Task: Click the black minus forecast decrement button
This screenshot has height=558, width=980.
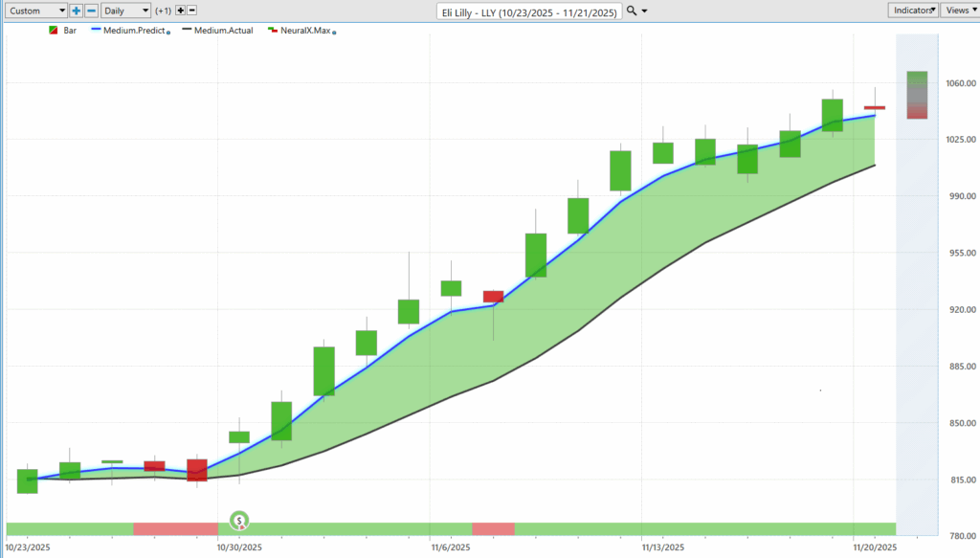Action: 192,11
